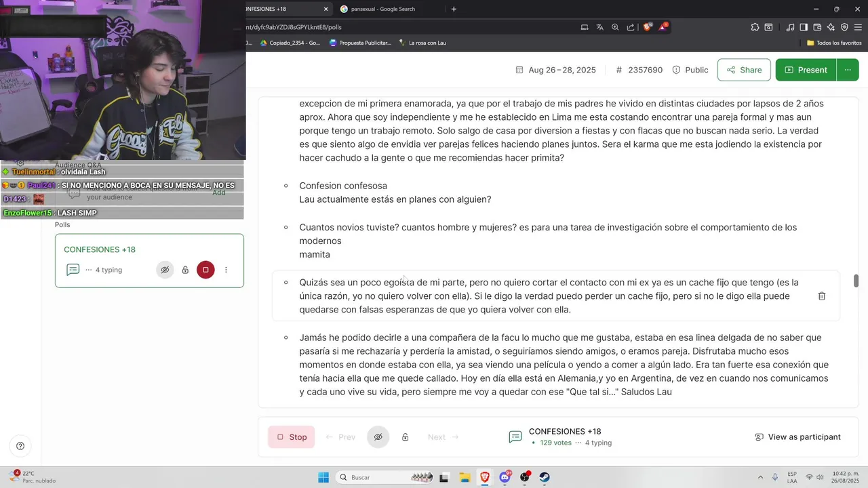This screenshot has height=488, width=868.
Task: Delete the 'Quizás sea un poco egoísta' response
Action: [822, 296]
